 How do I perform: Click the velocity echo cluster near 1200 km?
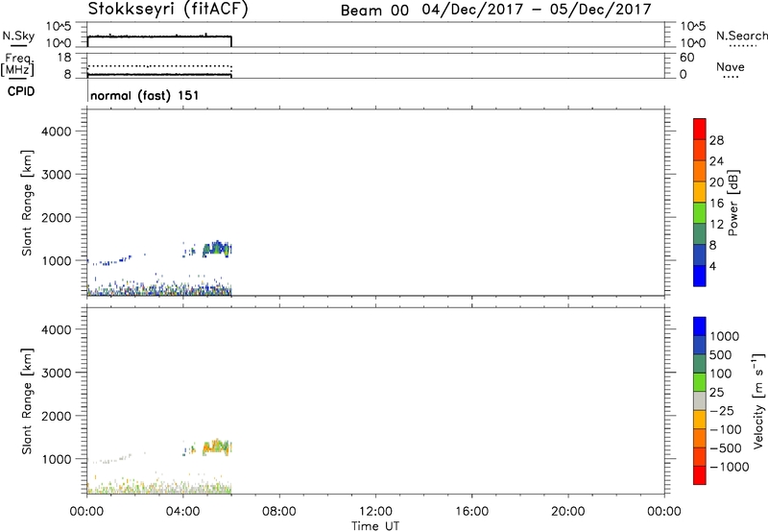tap(216, 447)
